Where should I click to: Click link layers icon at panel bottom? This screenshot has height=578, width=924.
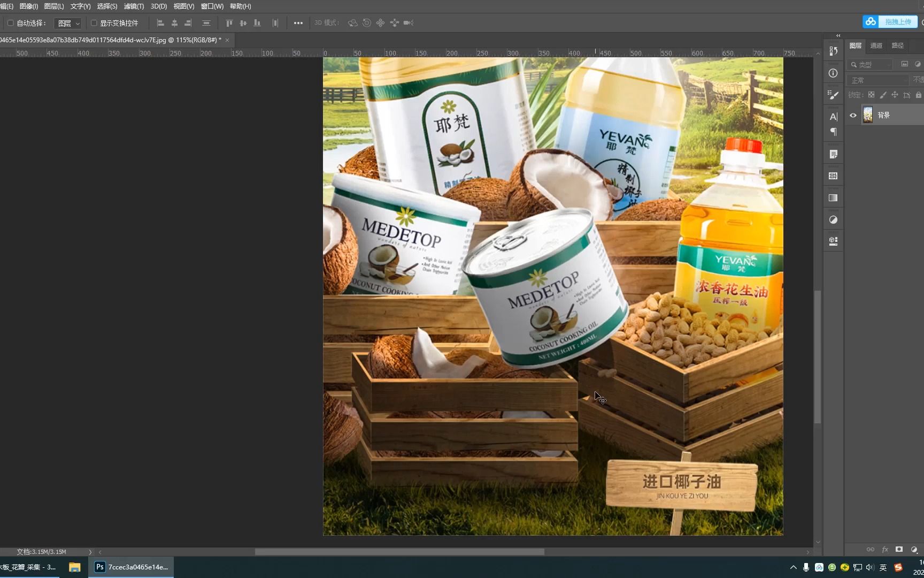point(871,550)
